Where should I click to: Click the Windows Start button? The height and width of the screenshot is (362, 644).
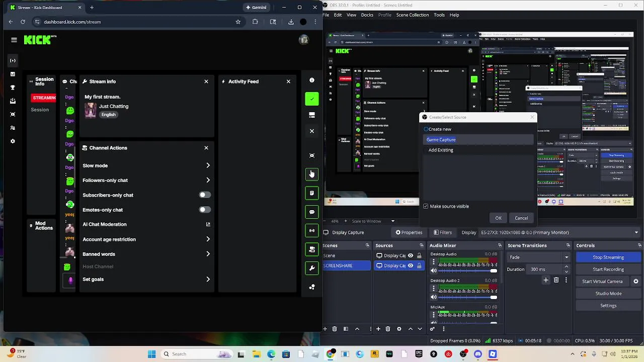coord(151,354)
